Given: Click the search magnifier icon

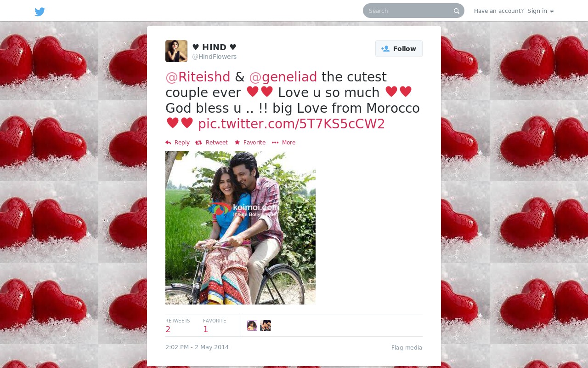Looking at the screenshot, I should point(457,11).
